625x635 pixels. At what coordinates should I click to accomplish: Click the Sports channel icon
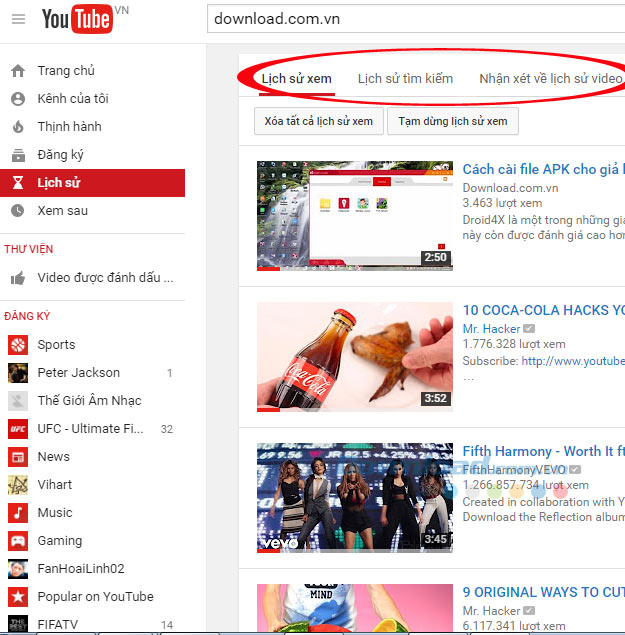point(18,345)
